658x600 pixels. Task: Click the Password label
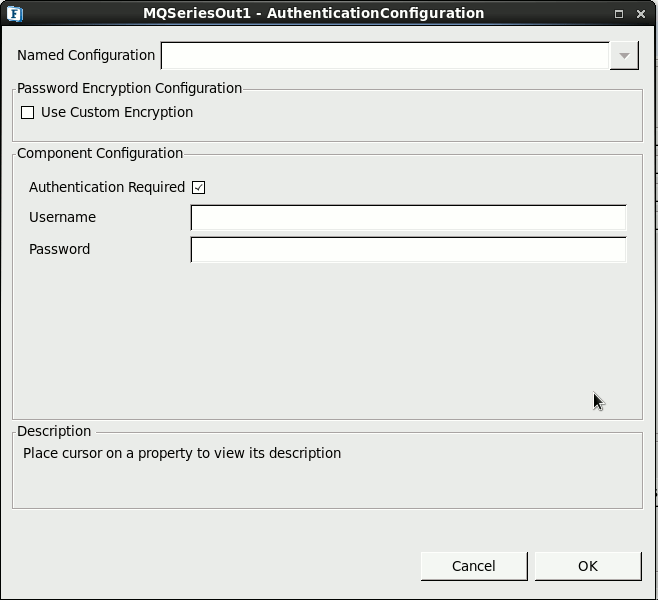tap(60, 249)
